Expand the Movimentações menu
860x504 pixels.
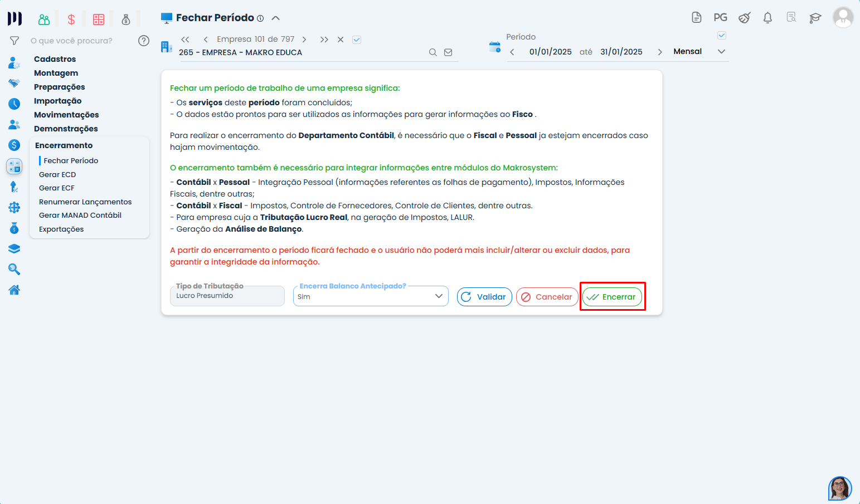click(66, 115)
